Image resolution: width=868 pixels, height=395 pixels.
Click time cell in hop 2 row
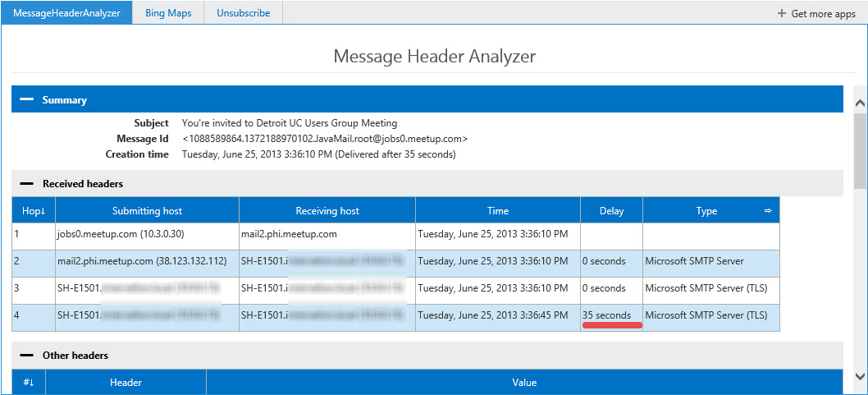pos(498,261)
